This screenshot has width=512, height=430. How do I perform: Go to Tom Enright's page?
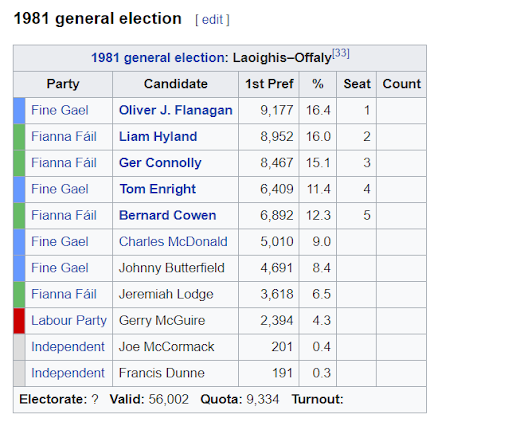(158, 189)
